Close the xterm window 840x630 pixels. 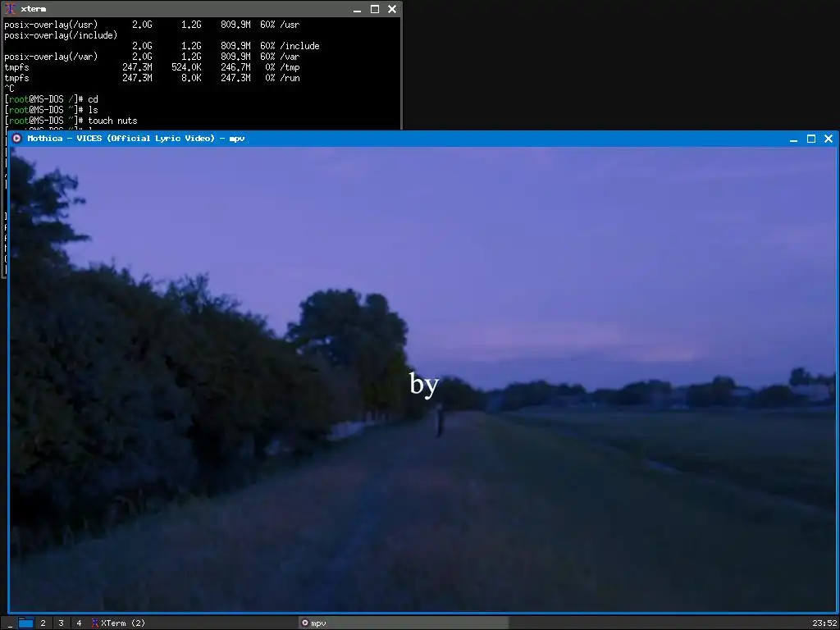(391, 9)
